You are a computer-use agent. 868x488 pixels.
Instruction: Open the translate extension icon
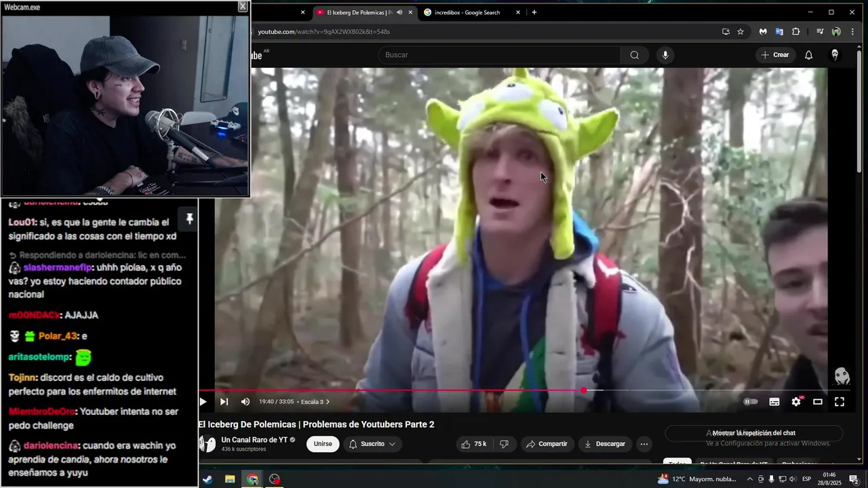pos(779,32)
